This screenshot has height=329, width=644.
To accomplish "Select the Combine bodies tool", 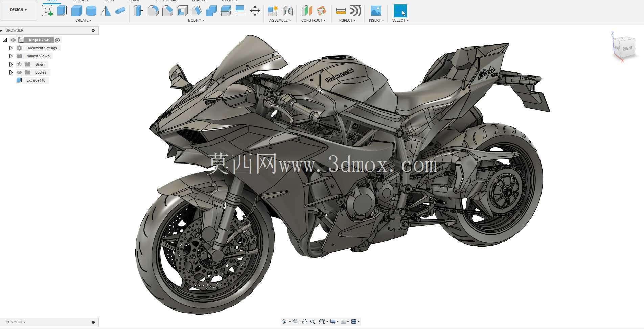I will coord(211,11).
